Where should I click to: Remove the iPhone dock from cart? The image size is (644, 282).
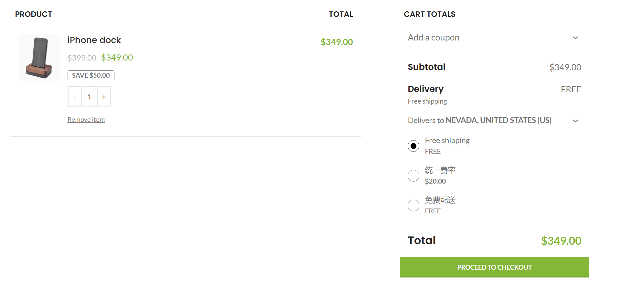(x=86, y=119)
